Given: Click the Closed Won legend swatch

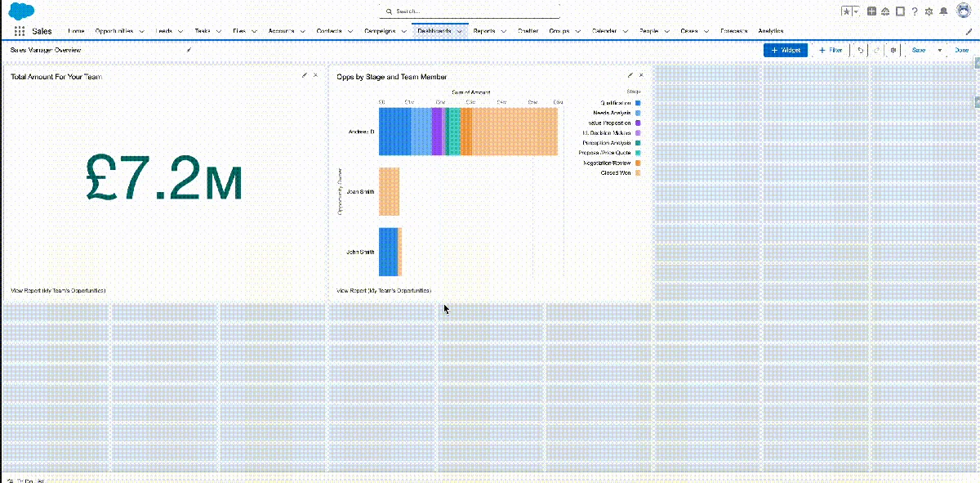Looking at the screenshot, I should coord(638,173).
